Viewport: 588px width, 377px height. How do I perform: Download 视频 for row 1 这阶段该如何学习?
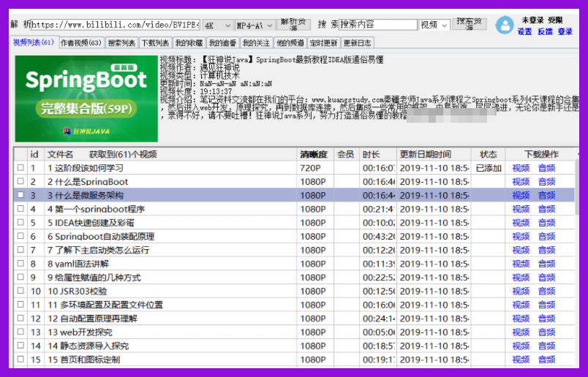[521, 168]
